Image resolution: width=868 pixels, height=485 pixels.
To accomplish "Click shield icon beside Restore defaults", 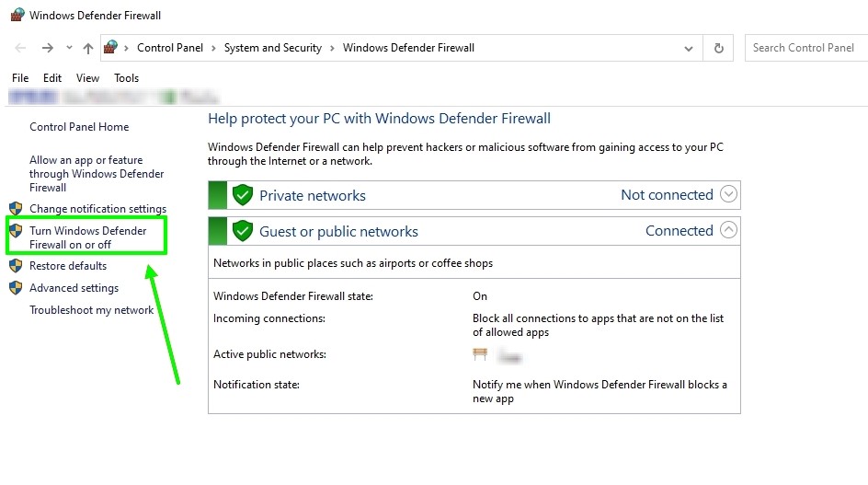I will click(16, 265).
